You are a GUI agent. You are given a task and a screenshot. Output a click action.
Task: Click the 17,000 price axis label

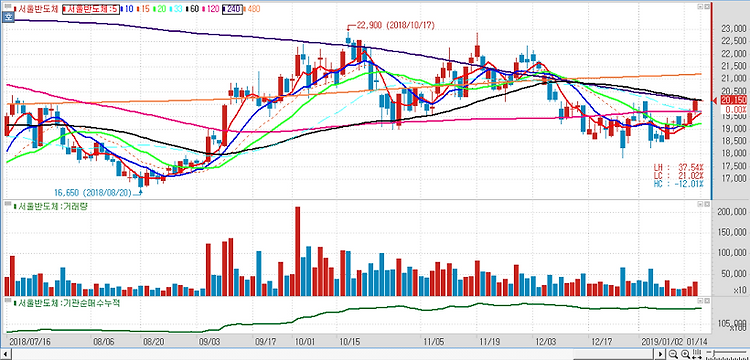[x=734, y=179]
